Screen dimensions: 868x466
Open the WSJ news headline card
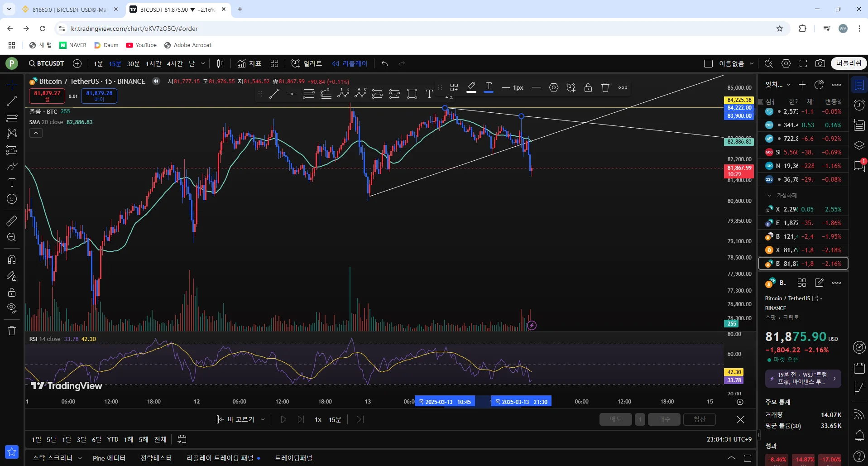[x=803, y=379]
